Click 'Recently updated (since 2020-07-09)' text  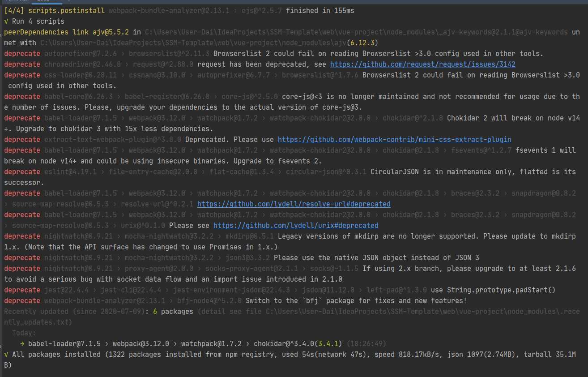point(74,312)
